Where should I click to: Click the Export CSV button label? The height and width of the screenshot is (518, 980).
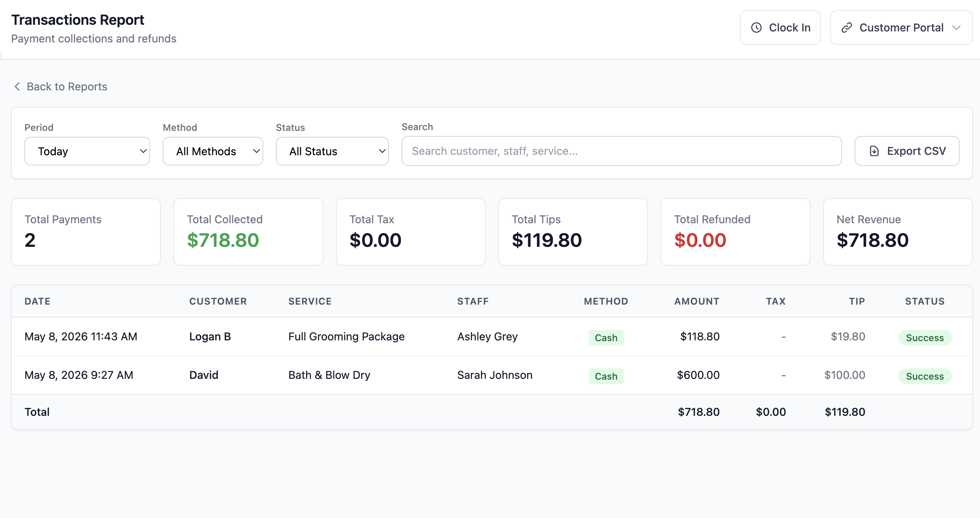[x=916, y=151]
